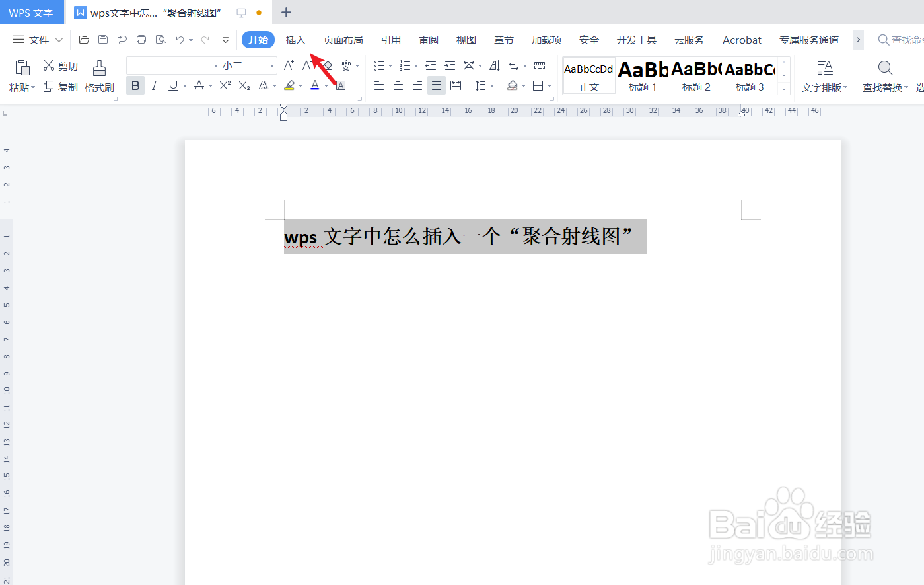
Task: Click the Increase indent icon
Action: click(450, 65)
